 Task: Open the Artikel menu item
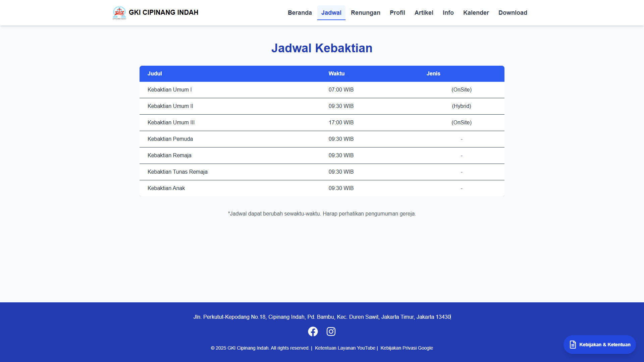[x=424, y=13]
